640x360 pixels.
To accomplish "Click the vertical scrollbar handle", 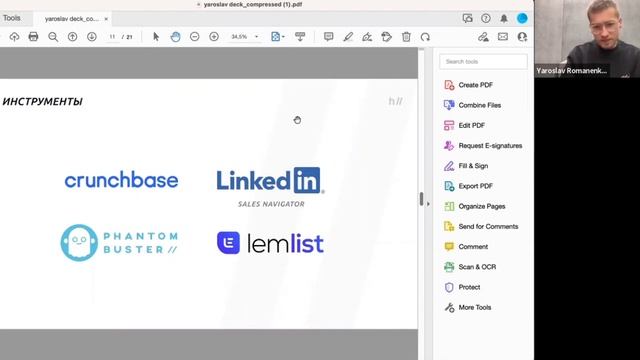I will (x=421, y=199).
